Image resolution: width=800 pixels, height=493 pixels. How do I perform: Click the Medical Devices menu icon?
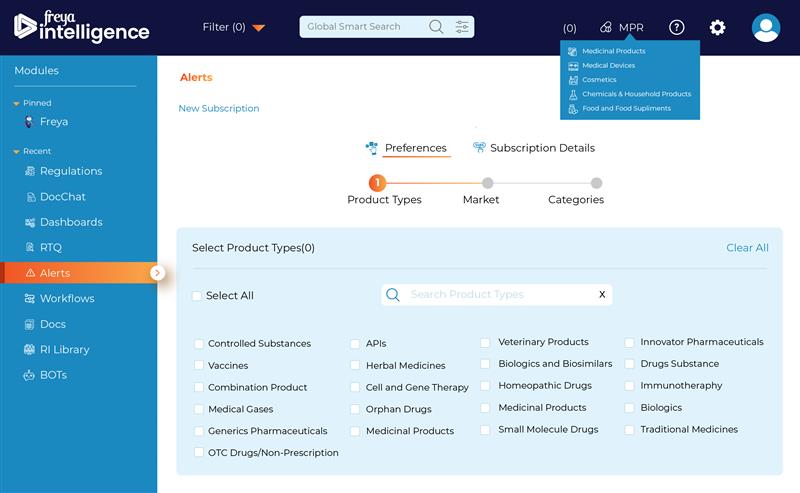tap(573, 66)
